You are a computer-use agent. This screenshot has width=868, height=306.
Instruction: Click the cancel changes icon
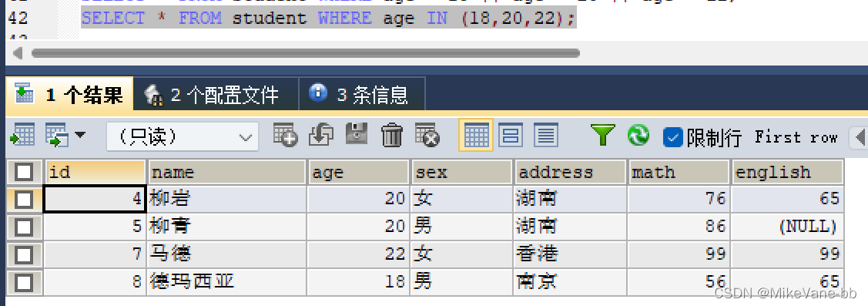tap(427, 135)
